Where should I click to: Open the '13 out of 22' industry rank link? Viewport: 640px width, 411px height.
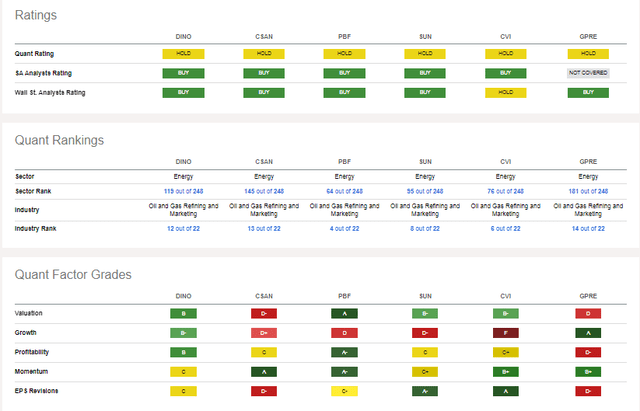(x=264, y=229)
